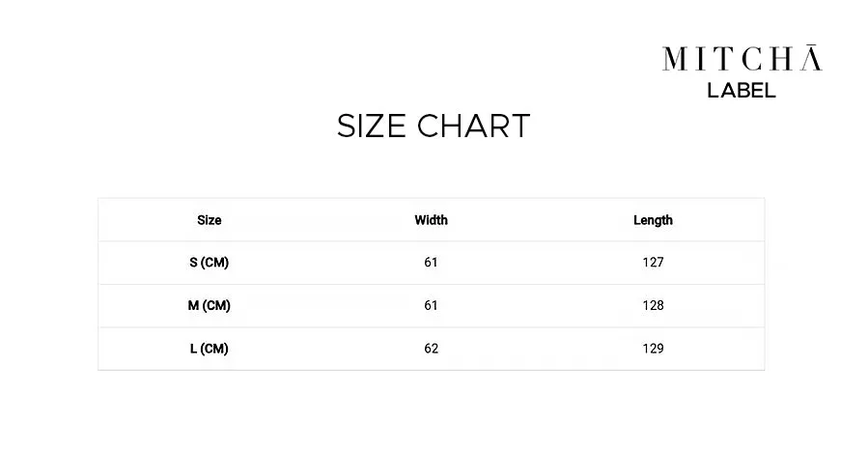This screenshot has height=450, width=868.
Task: Click length value 128
Action: click(654, 305)
